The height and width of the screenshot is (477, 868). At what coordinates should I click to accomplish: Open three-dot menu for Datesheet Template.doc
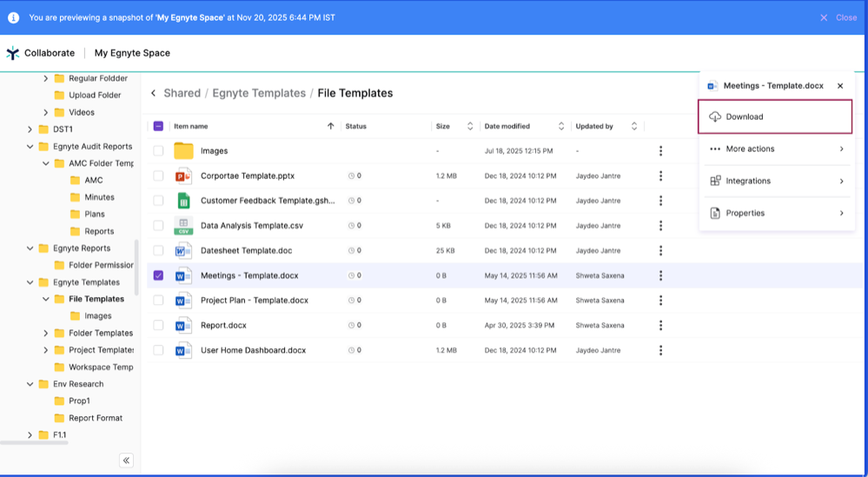pyautogui.click(x=660, y=251)
